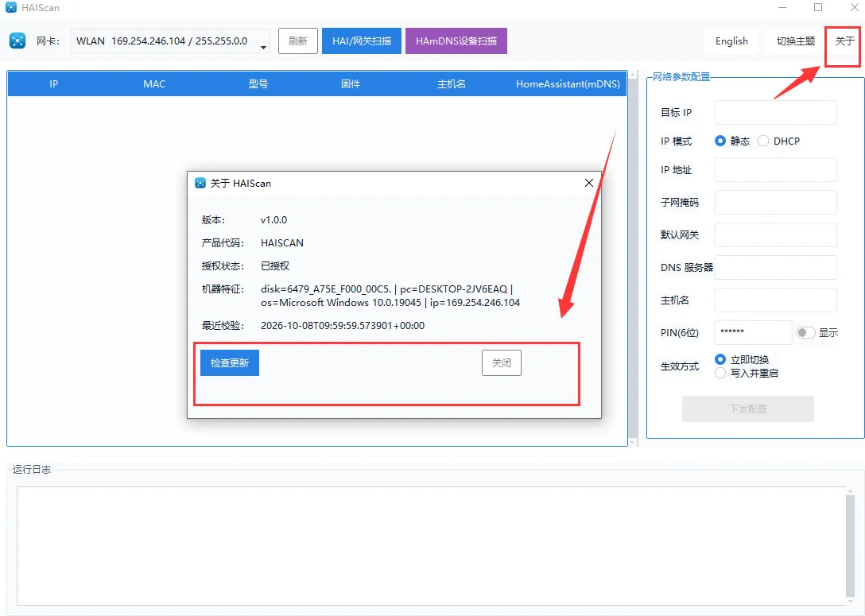Viewport: 865px width, 616px height.
Task: Click the 已授权 license status text
Action: pyautogui.click(x=275, y=266)
